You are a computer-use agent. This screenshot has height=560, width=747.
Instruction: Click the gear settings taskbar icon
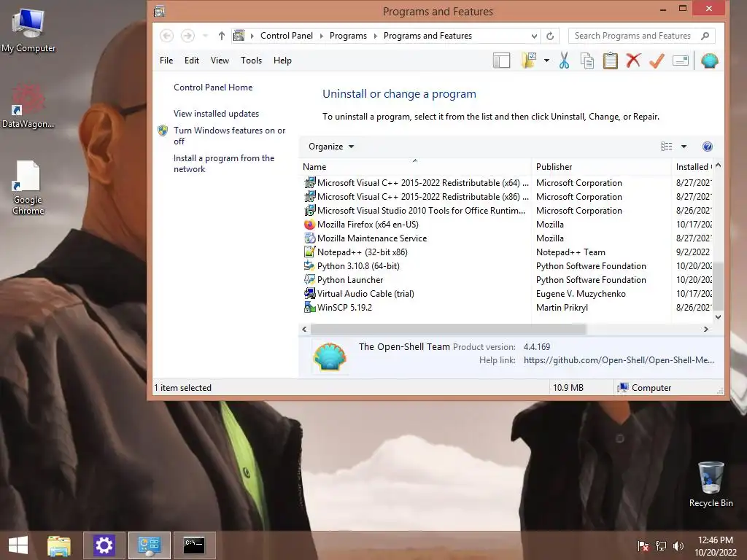click(104, 545)
